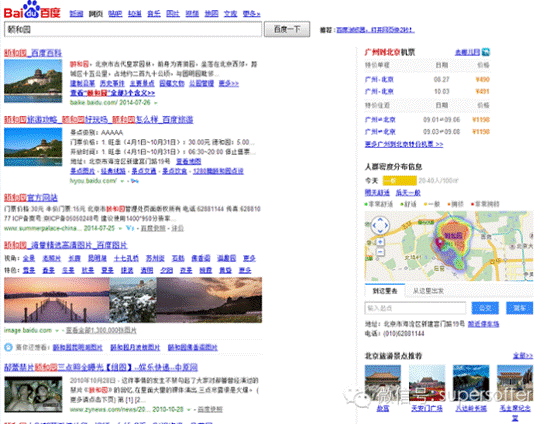This screenshot has height=424, width=550.
Task: Open the 故宫 attraction thumbnail
Action: click(383, 383)
